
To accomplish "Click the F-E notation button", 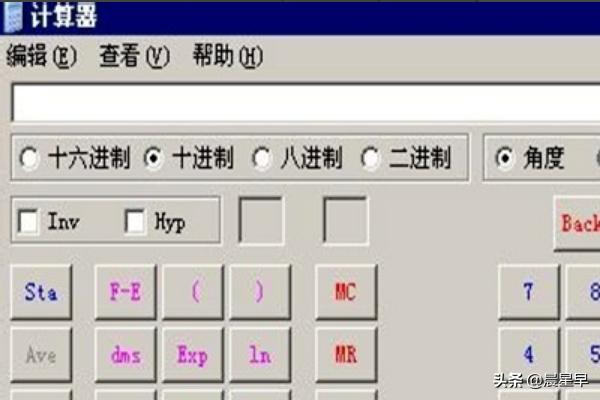I will [x=126, y=292].
